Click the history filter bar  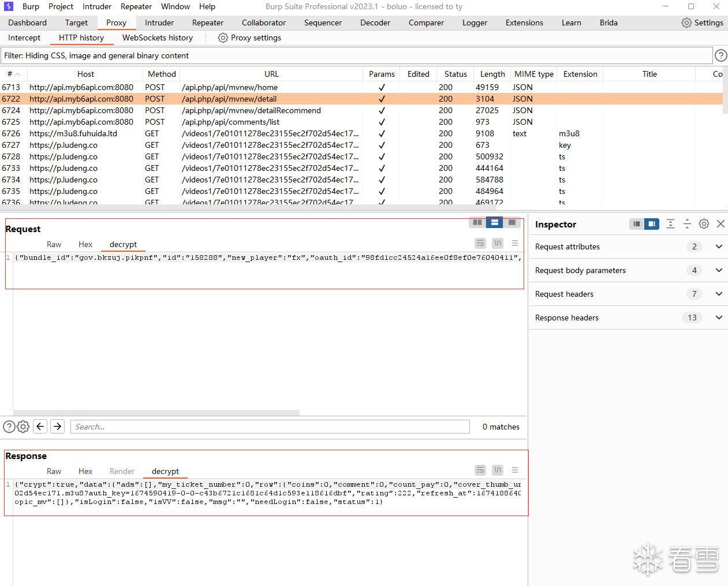click(357, 55)
